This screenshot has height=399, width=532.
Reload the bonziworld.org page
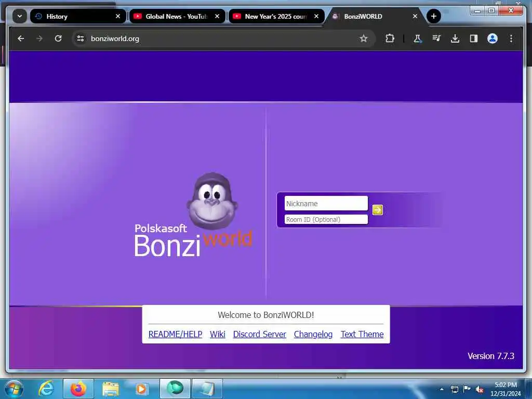58,38
